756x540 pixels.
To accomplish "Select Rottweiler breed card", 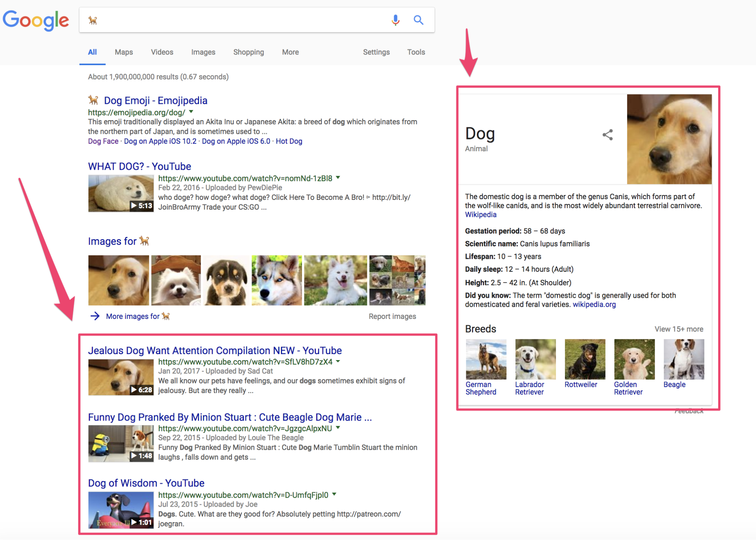I will [x=585, y=364].
